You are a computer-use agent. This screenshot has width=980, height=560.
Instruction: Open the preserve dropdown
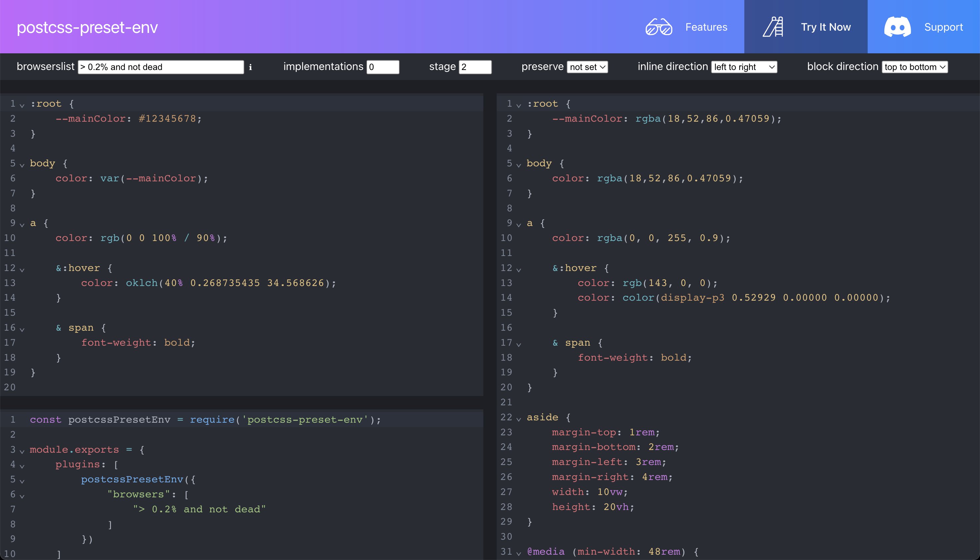tap(587, 67)
